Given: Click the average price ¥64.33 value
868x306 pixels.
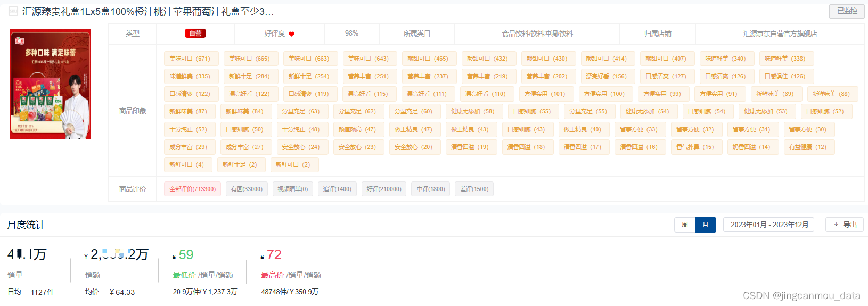Looking at the screenshot, I should (x=122, y=292).
